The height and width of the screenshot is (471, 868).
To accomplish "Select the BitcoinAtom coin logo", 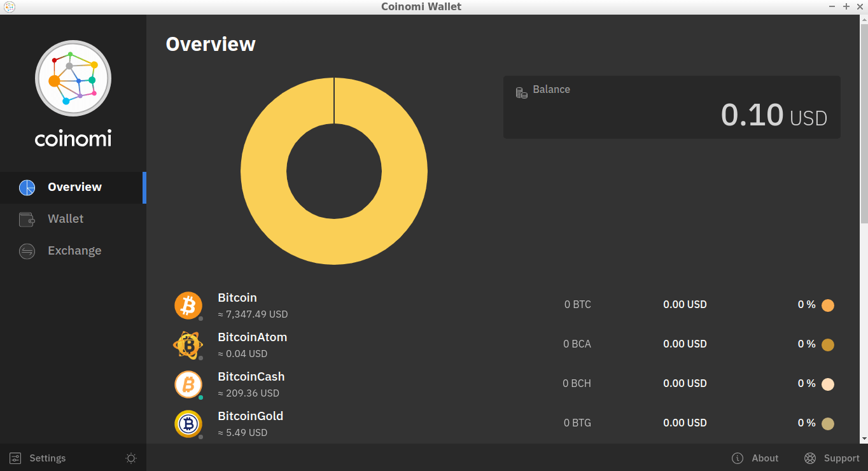I will [188, 345].
